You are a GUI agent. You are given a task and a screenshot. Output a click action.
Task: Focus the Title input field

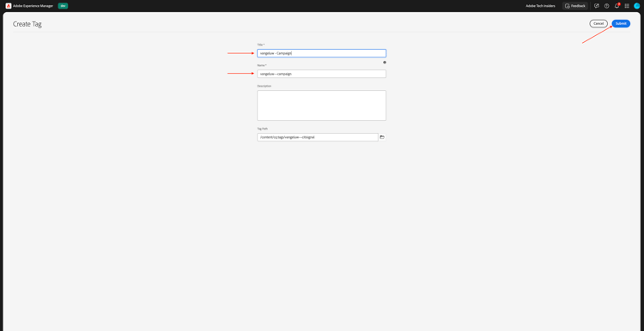[x=322, y=53]
